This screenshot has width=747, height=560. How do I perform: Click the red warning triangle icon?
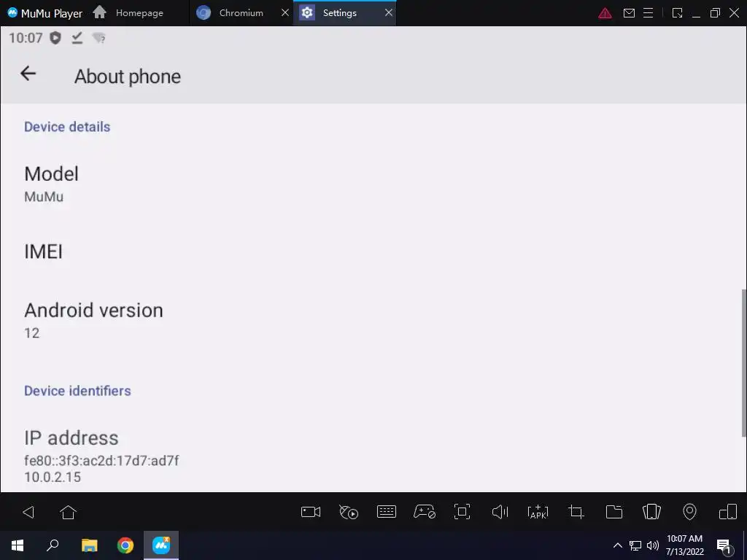point(605,13)
